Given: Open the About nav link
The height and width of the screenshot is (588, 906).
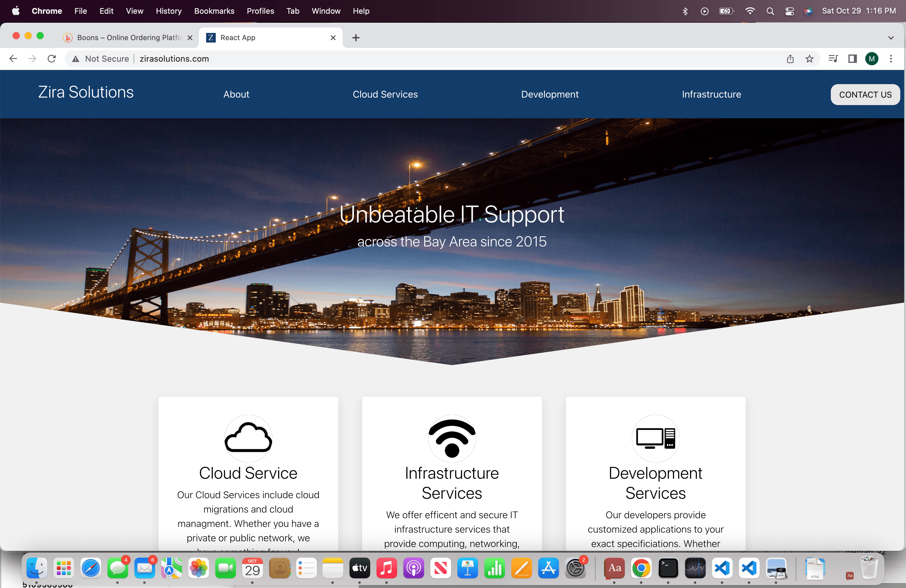Looking at the screenshot, I should pyautogui.click(x=236, y=94).
